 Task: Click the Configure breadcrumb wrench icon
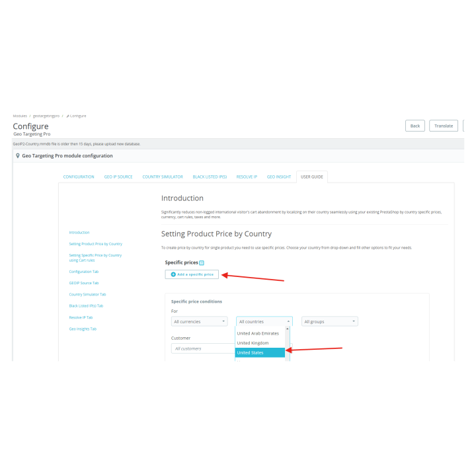[x=67, y=116]
